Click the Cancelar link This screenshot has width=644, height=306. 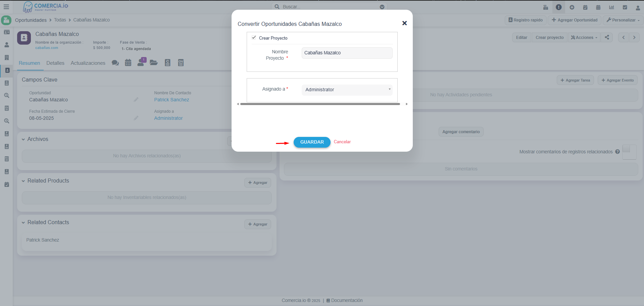342,142
